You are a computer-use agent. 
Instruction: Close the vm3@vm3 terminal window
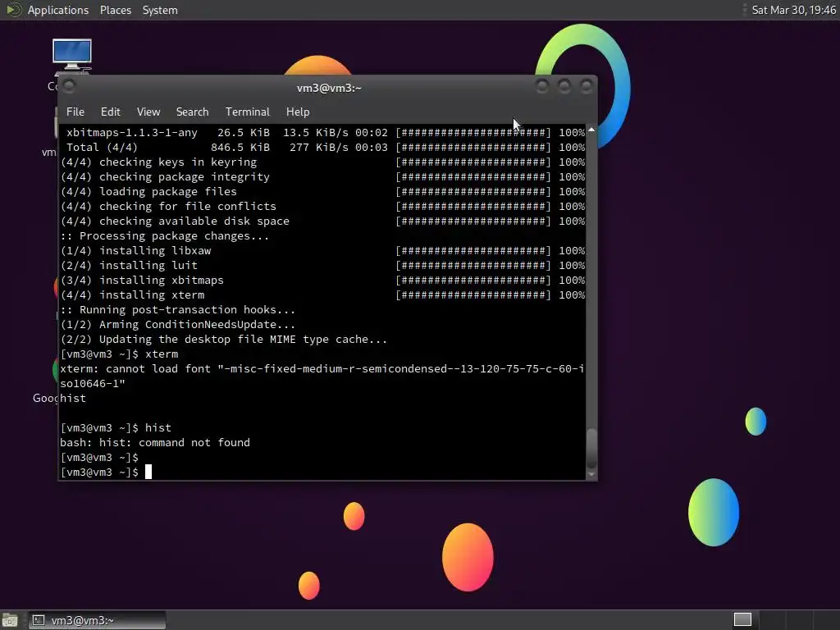coord(587,86)
